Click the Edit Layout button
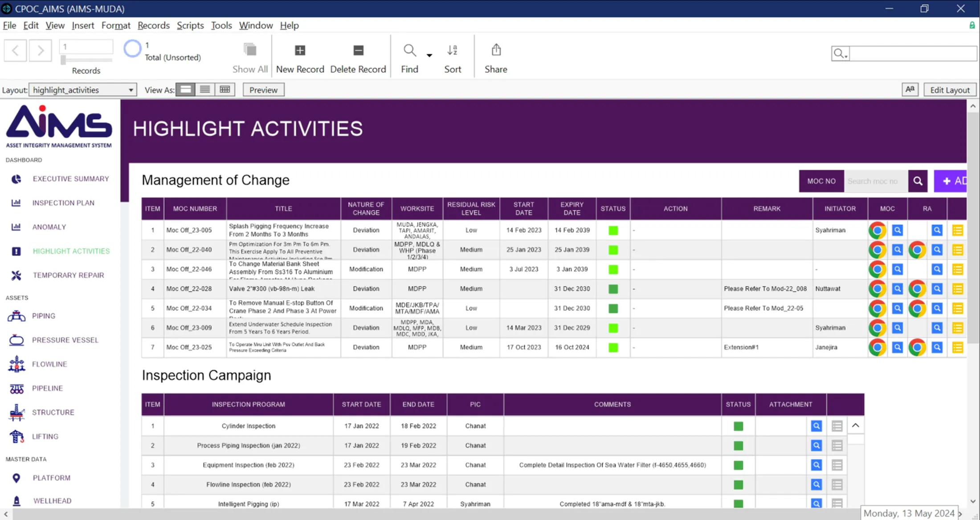Image resolution: width=980 pixels, height=520 pixels. (x=950, y=90)
